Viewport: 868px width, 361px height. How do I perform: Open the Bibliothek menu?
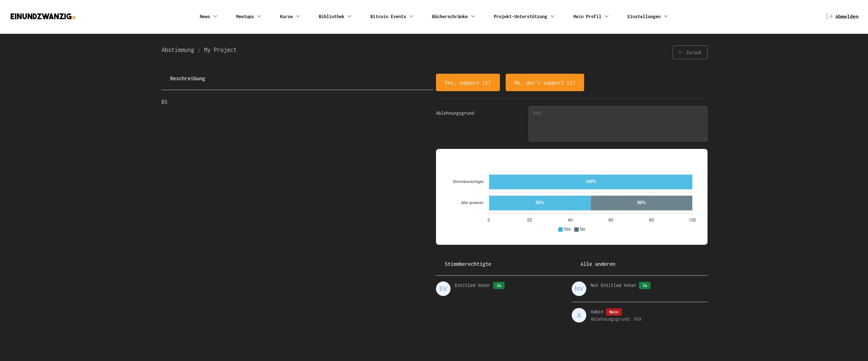[335, 17]
